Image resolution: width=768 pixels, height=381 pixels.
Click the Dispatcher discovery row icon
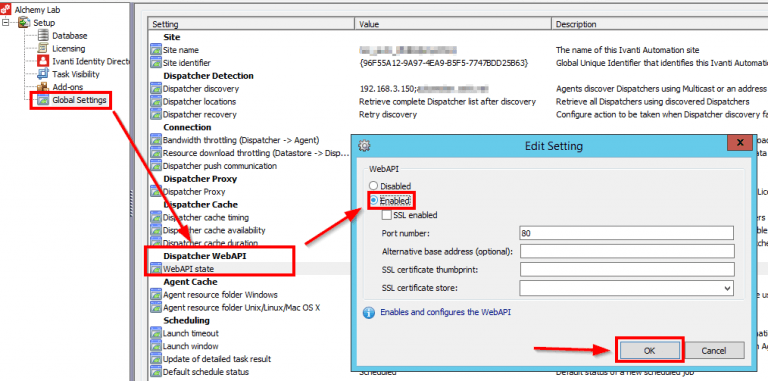[156, 89]
